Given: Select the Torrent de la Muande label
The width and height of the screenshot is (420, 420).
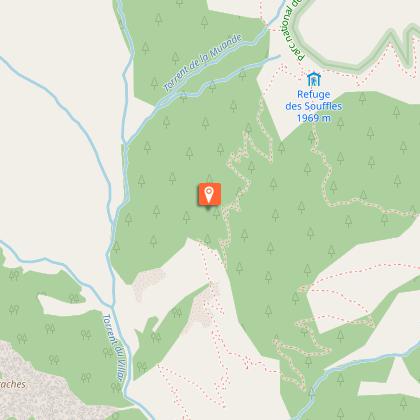Looking at the screenshot, I should pos(203,62).
